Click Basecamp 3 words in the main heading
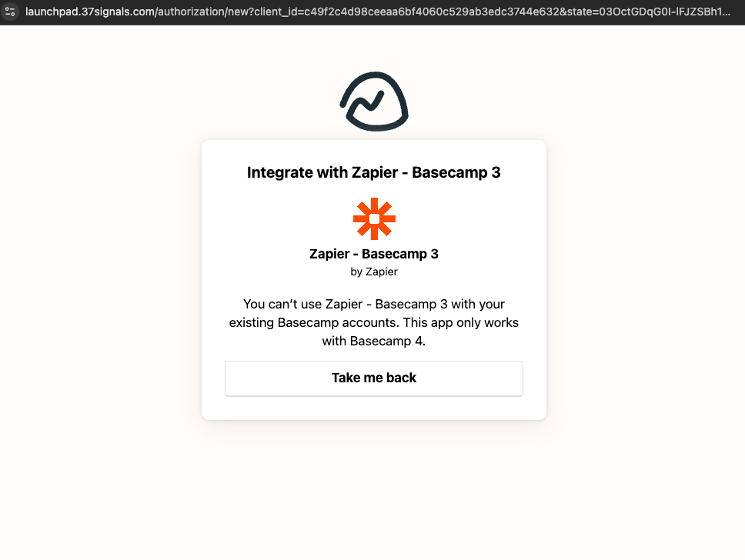The image size is (745, 560). click(456, 172)
